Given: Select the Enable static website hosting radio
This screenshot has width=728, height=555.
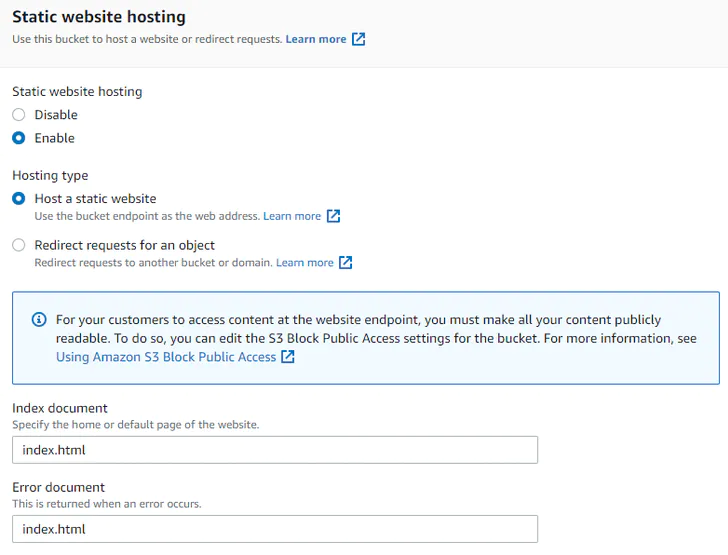Looking at the screenshot, I should pyautogui.click(x=19, y=138).
